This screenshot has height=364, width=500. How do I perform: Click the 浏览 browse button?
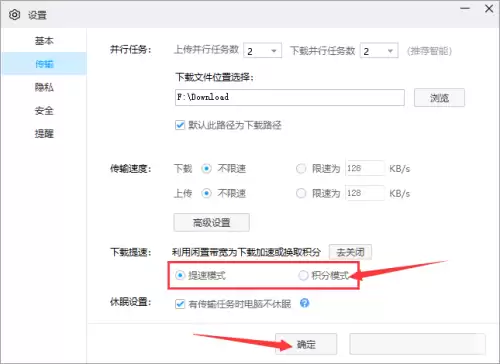(439, 98)
